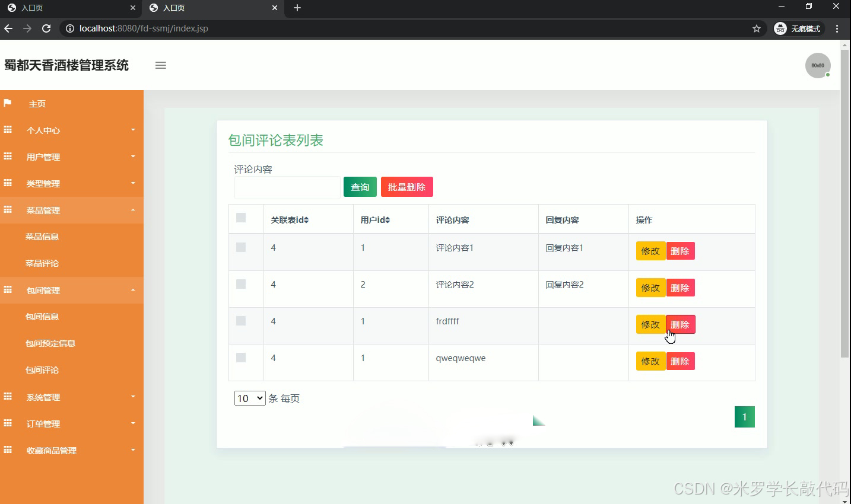Click the browser reload icon
Viewport: 851px width, 504px height.
tap(46, 28)
